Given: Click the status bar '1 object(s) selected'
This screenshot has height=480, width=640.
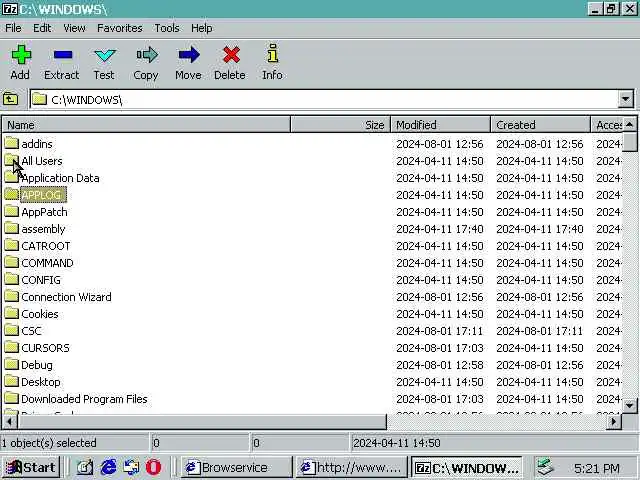Looking at the screenshot, I should [49, 443].
